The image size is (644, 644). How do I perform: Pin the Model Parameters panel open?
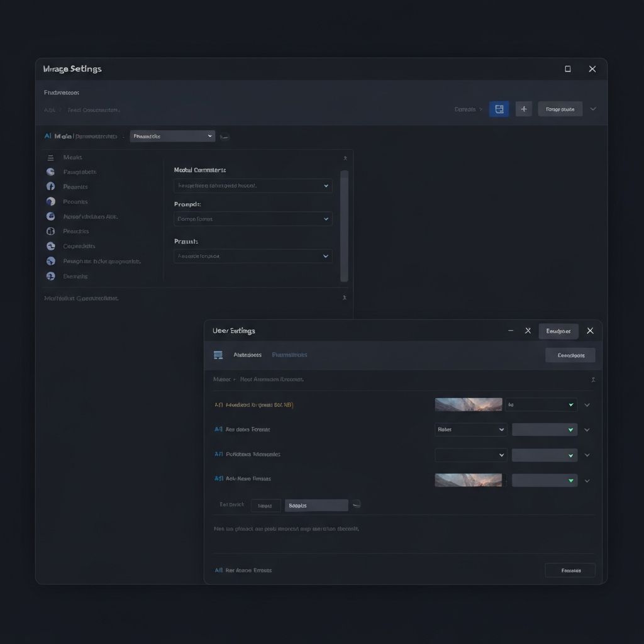pyautogui.click(x=345, y=158)
